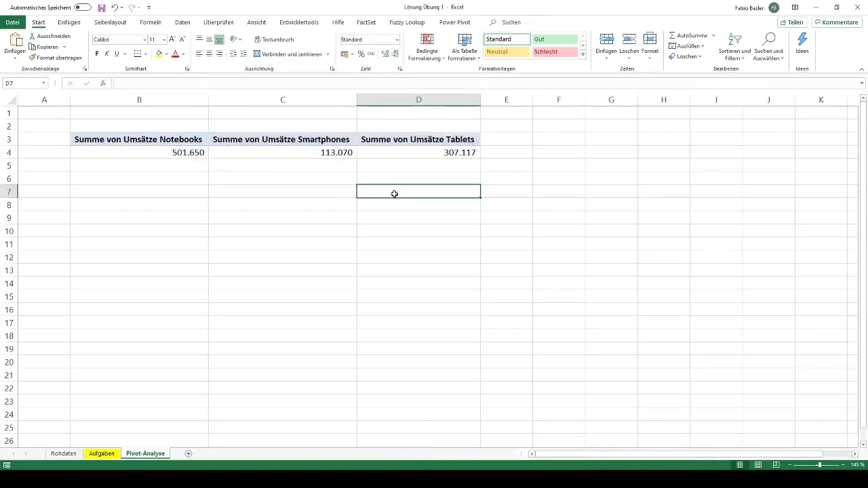Apply the Schlecht red cell style

[x=555, y=52]
